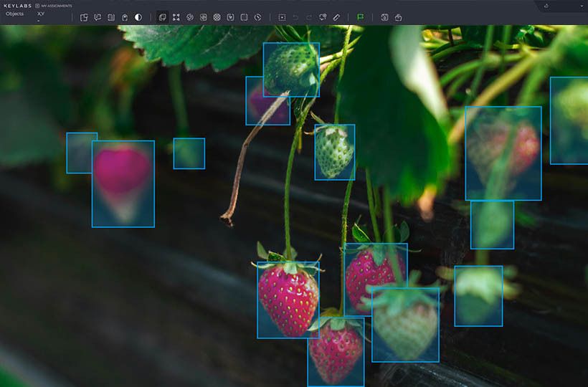
Task: Select the blurred pink heart-shaped strawberry box
Action: click(x=123, y=183)
